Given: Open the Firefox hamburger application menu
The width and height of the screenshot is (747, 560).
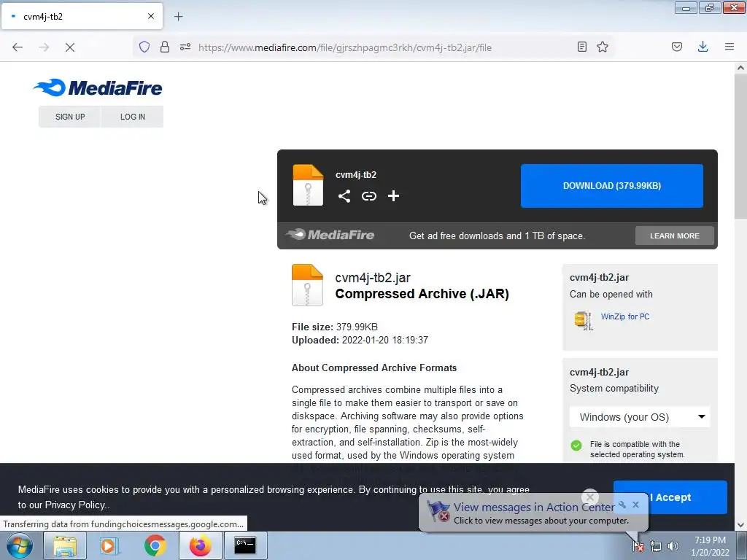Looking at the screenshot, I should coord(729,47).
